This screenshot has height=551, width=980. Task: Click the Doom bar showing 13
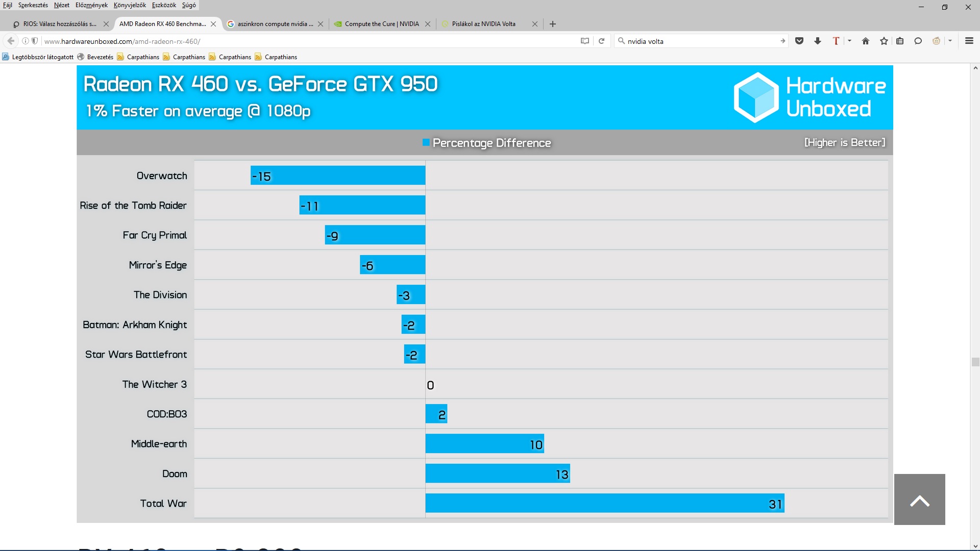pos(498,473)
